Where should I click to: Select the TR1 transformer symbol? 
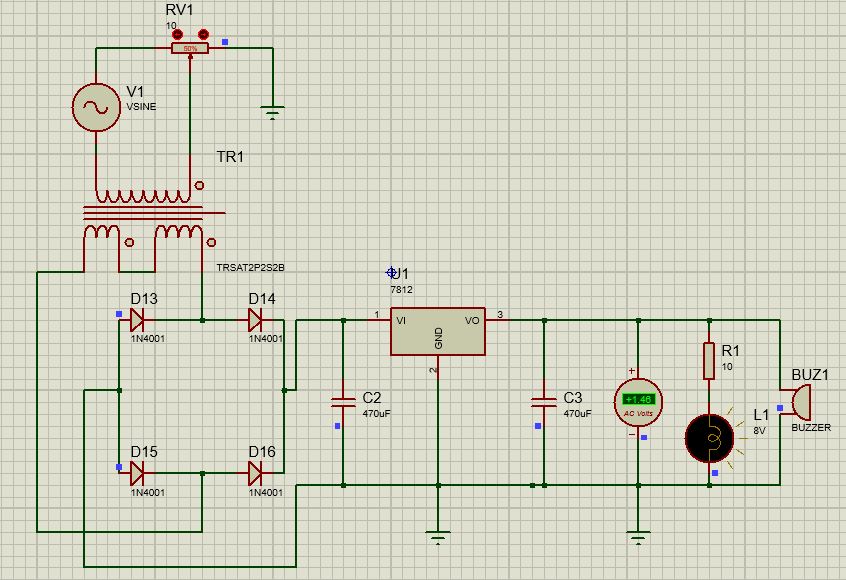[145, 210]
